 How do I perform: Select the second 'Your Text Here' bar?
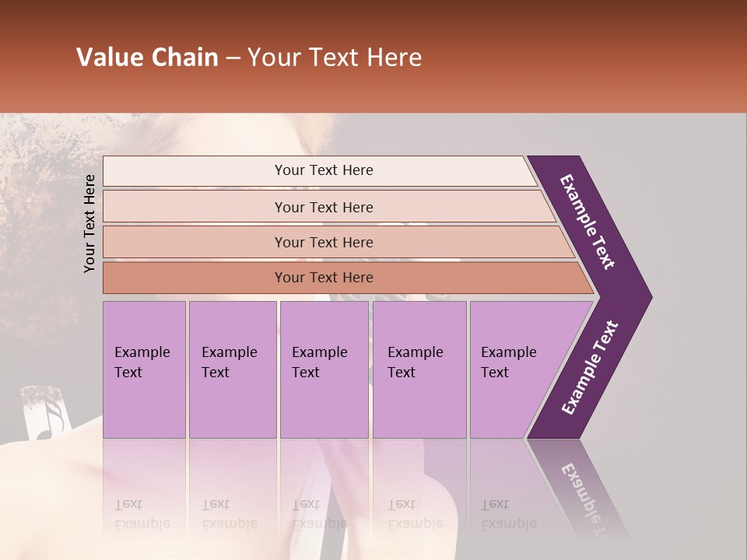pos(323,207)
